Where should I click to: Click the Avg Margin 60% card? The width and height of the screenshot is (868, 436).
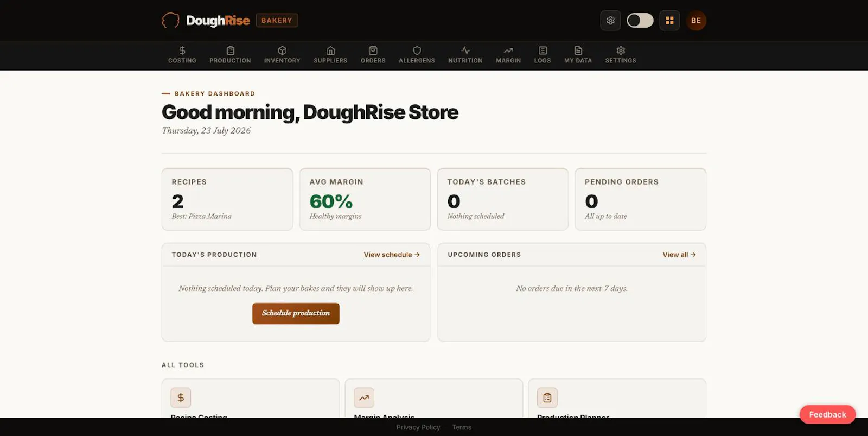pos(365,199)
